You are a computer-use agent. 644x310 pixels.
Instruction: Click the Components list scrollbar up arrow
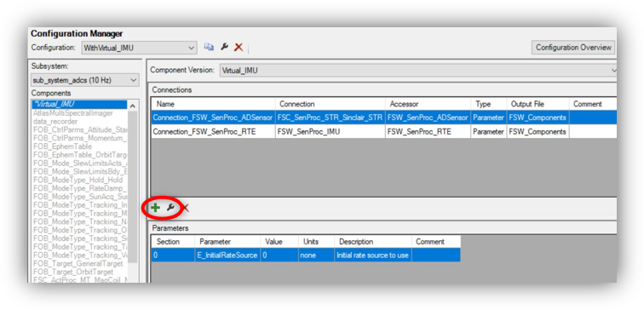(132, 106)
